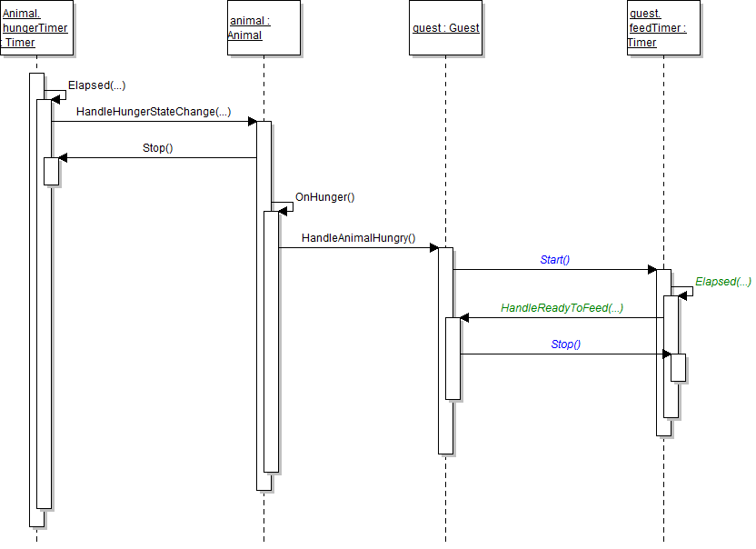
Task: Click the HandleAnimalHungry() message label
Action: 358,238
